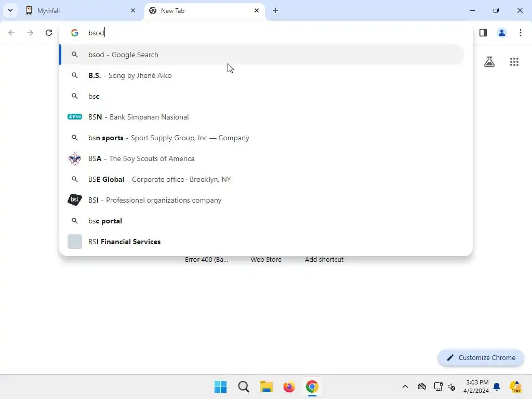Screen dimensions: 532x399
Task: Pick the bsc search suggestion
Action: coord(262,96)
